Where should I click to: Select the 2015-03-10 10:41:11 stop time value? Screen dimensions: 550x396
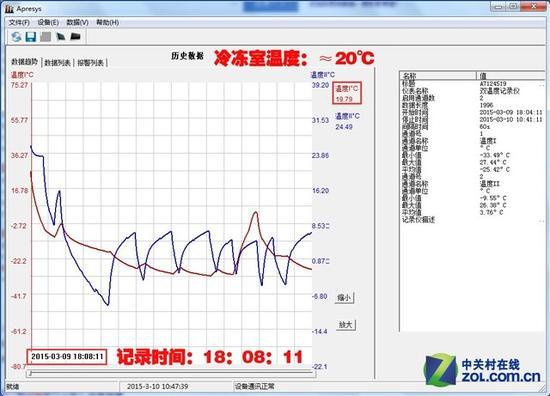coord(511,120)
